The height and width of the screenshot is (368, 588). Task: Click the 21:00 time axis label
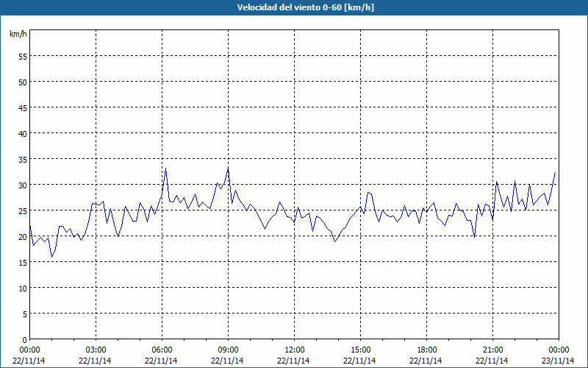click(x=492, y=350)
